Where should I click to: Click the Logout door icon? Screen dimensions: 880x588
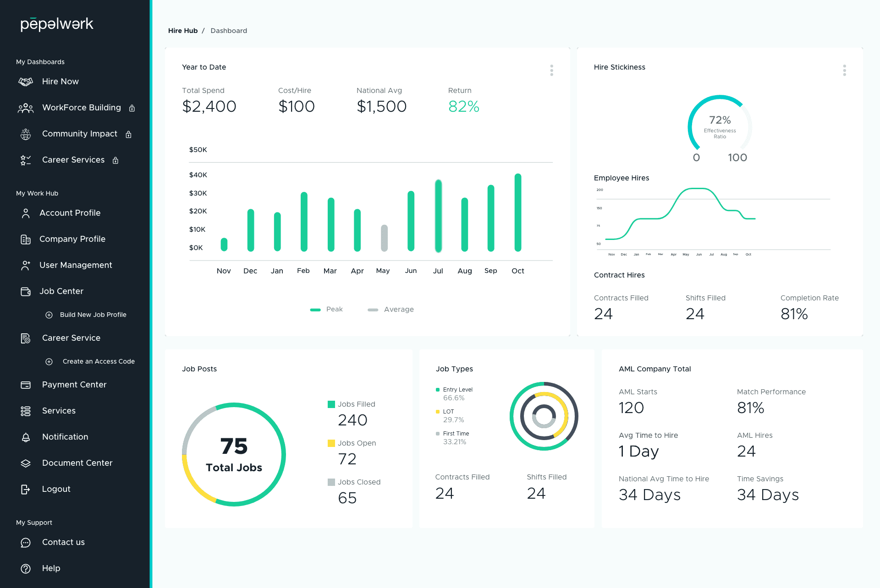[x=26, y=490]
